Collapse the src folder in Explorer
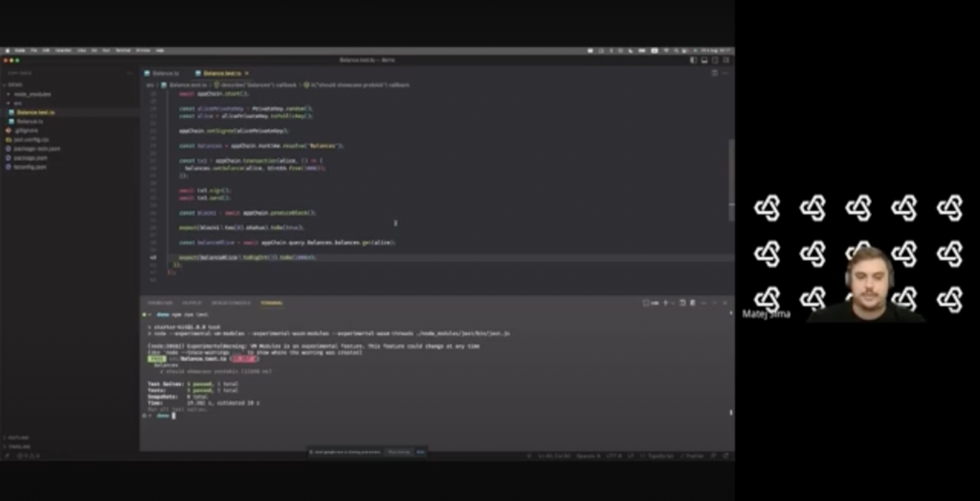Image resolution: width=980 pixels, height=501 pixels. [17, 103]
